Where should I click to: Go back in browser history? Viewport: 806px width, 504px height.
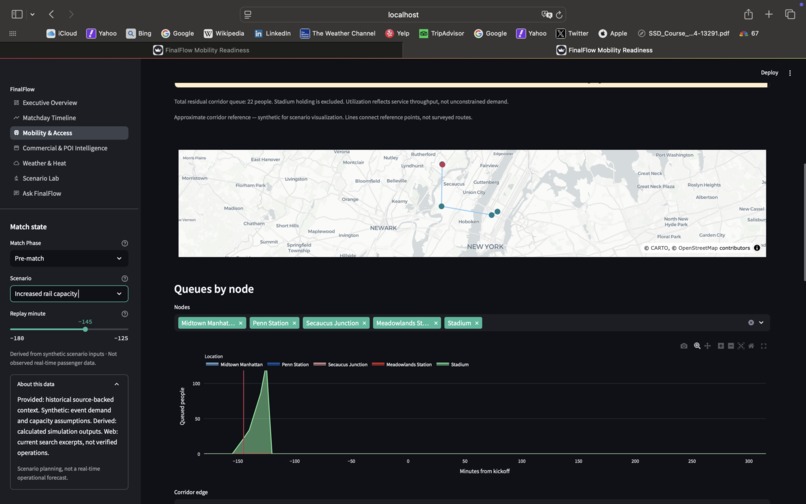click(x=51, y=14)
